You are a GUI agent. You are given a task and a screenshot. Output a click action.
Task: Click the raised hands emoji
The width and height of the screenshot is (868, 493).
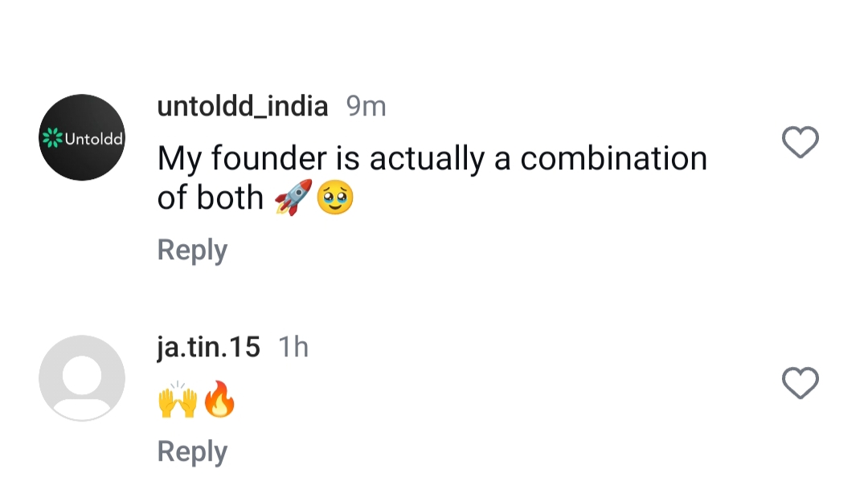178,399
